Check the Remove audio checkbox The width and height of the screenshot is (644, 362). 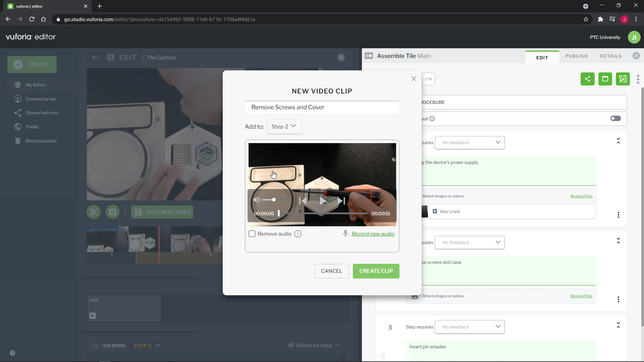[252, 234]
